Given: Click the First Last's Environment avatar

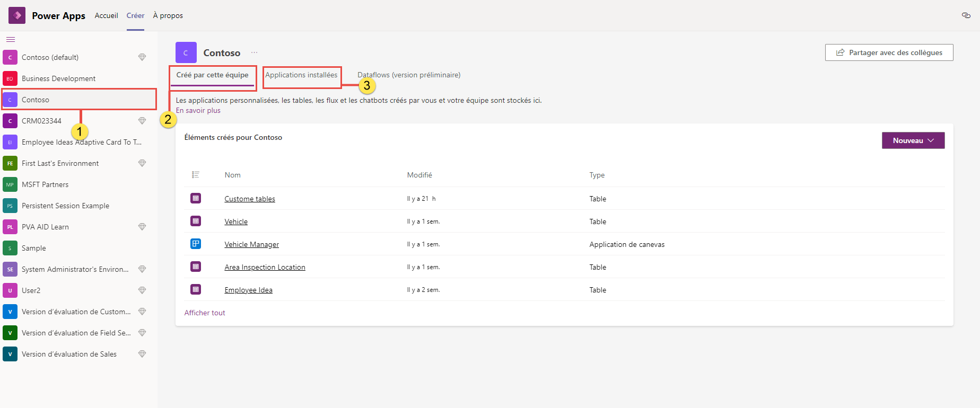Looking at the screenshot, I should pyautogui.click(x=10, y=163).
